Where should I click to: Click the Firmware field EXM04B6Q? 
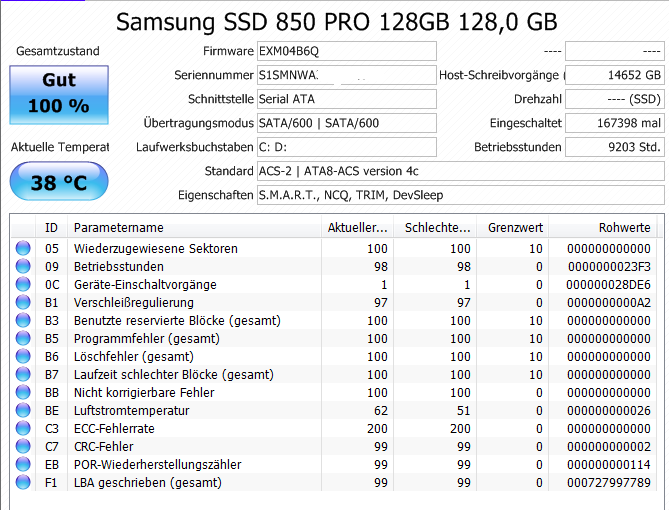point(346,51)
